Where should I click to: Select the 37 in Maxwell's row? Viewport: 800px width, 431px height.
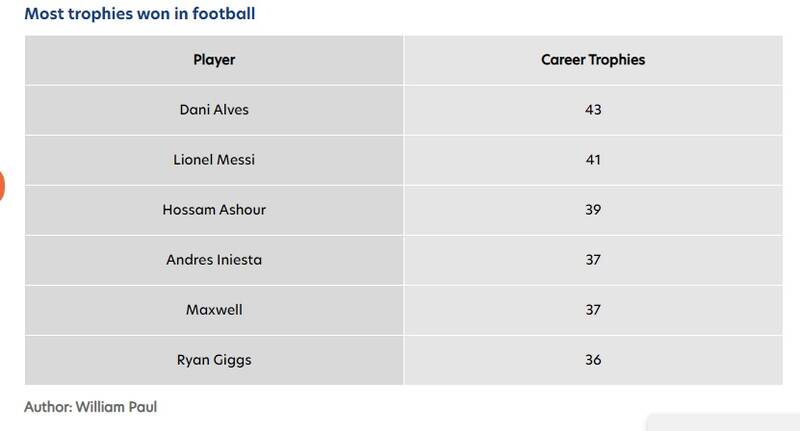593,310
